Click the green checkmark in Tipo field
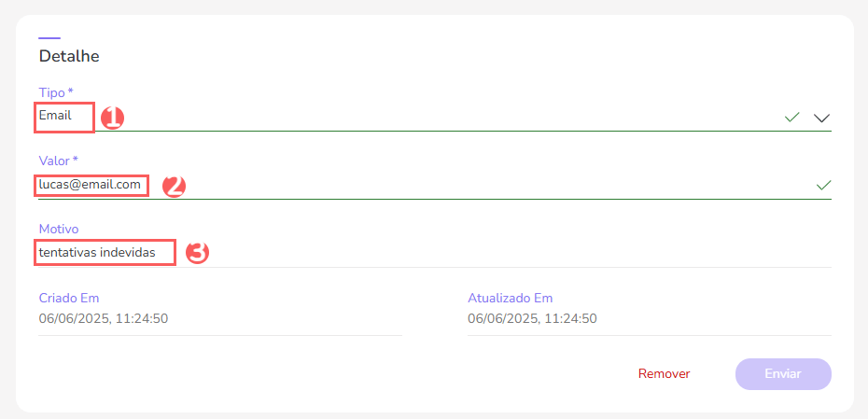Viewport: 868px width, 419px height. [792, 118]
